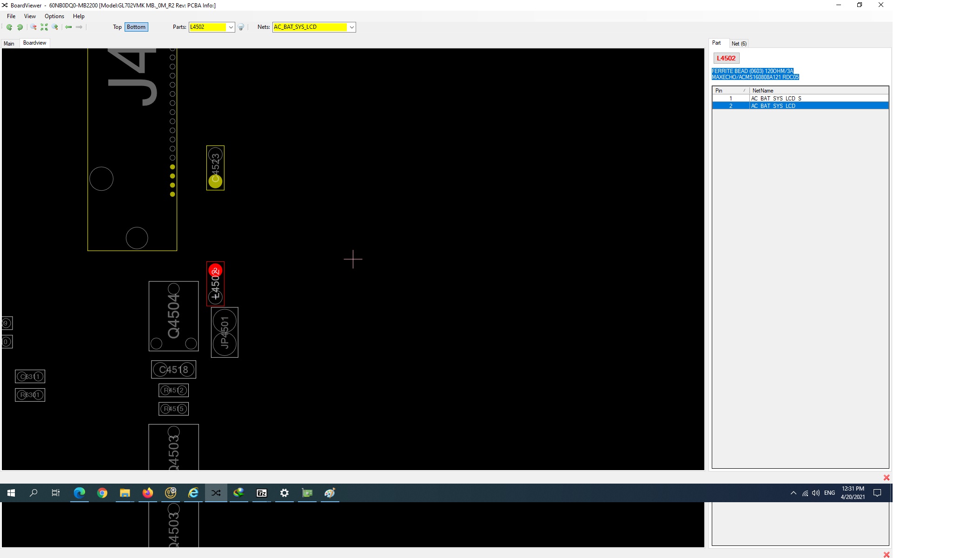Click the fit-to-window green arrows icon
Image resolution: width=980 pixels, height=558 pixels.
[44, 27]
